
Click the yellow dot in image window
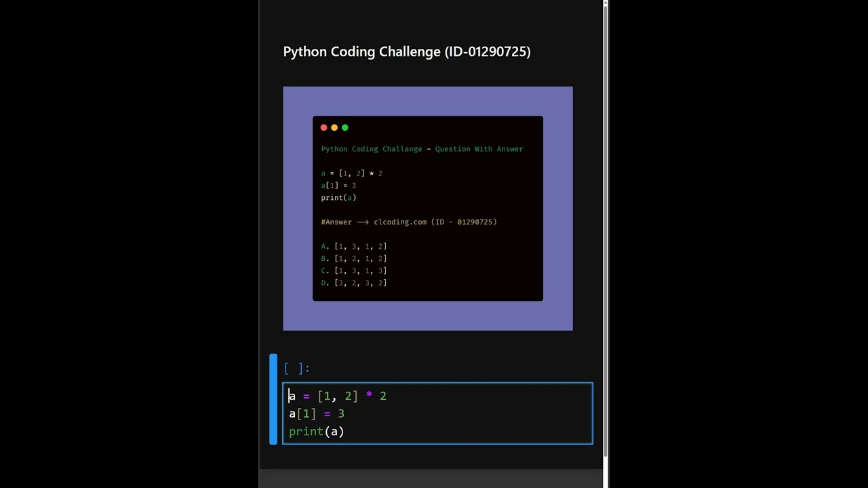pyautogui.click(x=334, y=127)
